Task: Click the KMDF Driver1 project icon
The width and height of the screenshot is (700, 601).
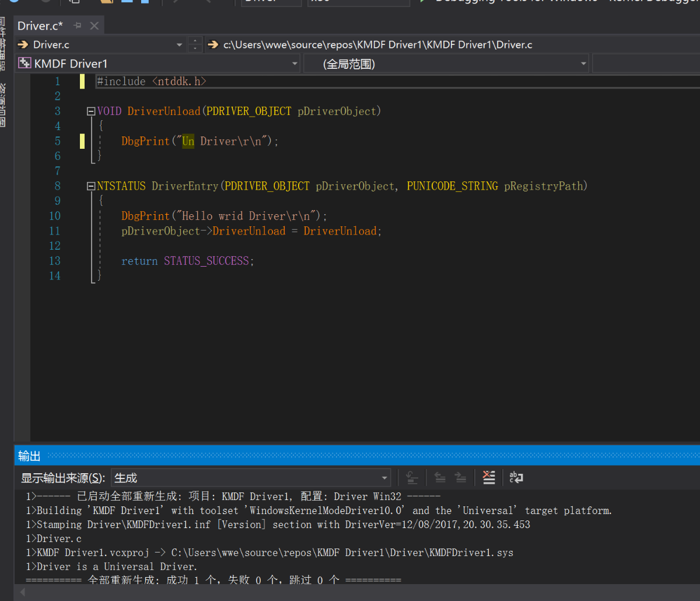Action: click(24, 64)
